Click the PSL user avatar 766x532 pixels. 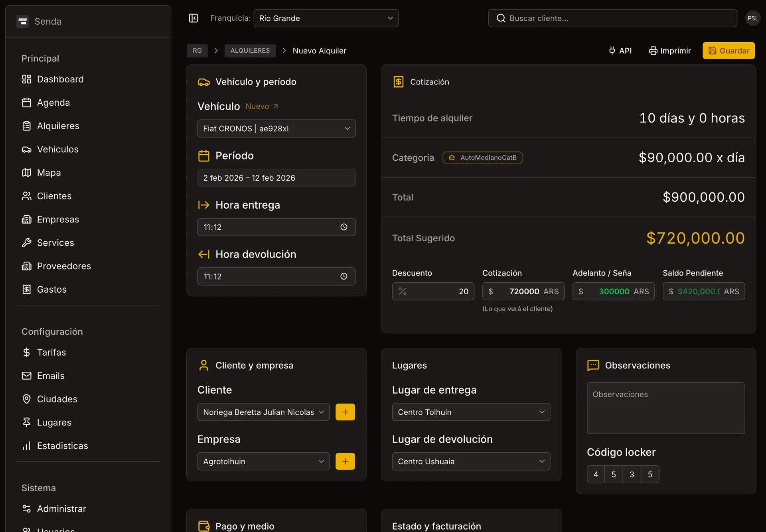(752, 18)
